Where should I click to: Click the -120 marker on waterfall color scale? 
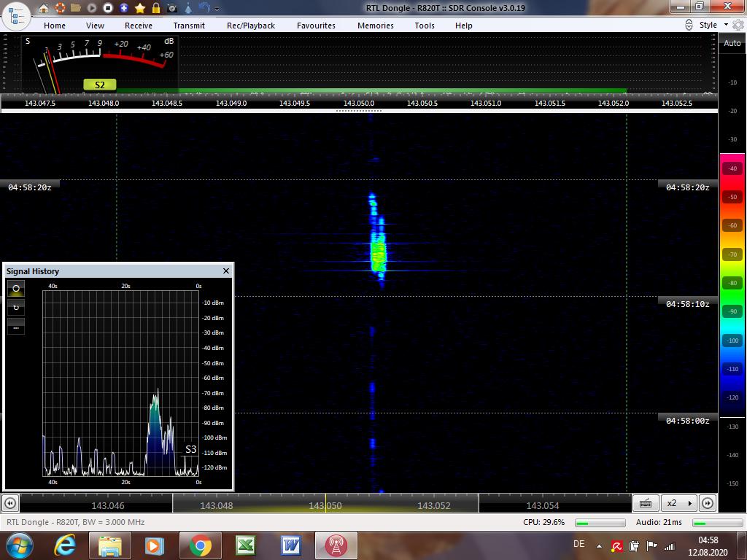(x=732, y=397)
